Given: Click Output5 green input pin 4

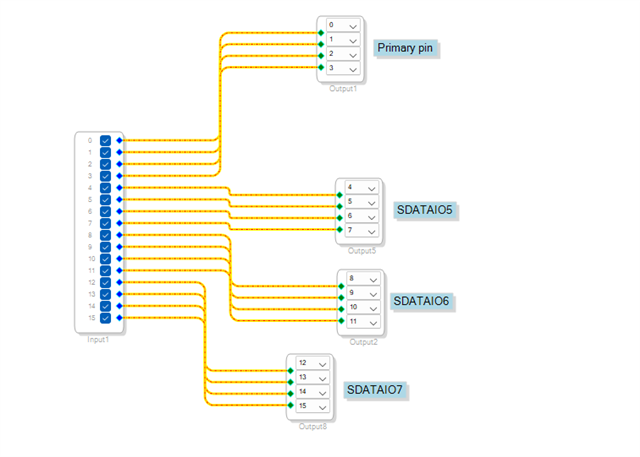Looking at the screenshot, I should pyautogui.click(x=340, y=195).
